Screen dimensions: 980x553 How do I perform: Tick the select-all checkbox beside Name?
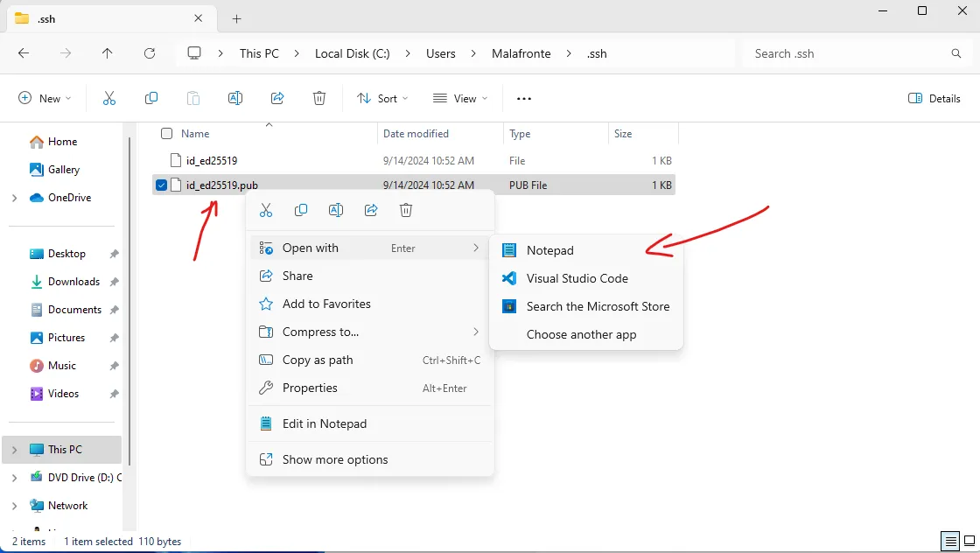coord(167,133)
